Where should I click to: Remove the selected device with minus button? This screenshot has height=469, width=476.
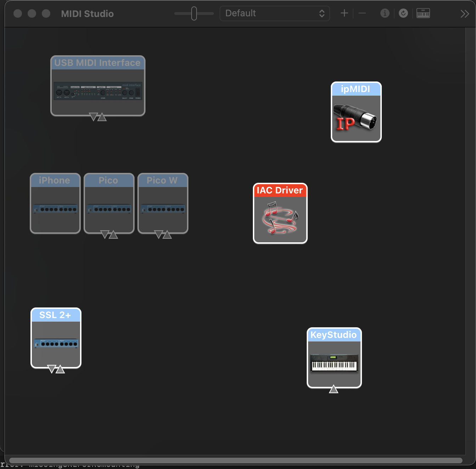tap(362, 13)
